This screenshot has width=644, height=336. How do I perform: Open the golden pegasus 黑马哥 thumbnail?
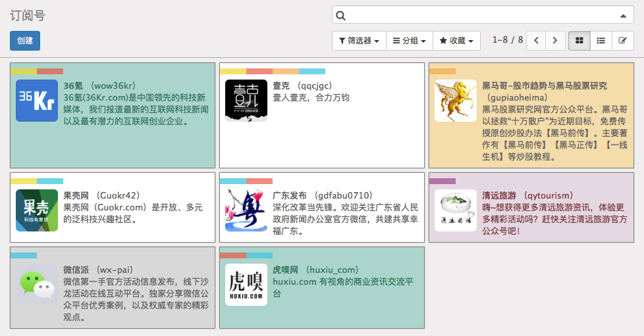coord(456,101)
